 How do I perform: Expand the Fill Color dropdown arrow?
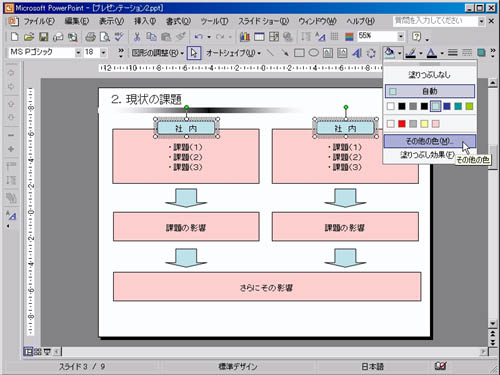tap(399, 53)
